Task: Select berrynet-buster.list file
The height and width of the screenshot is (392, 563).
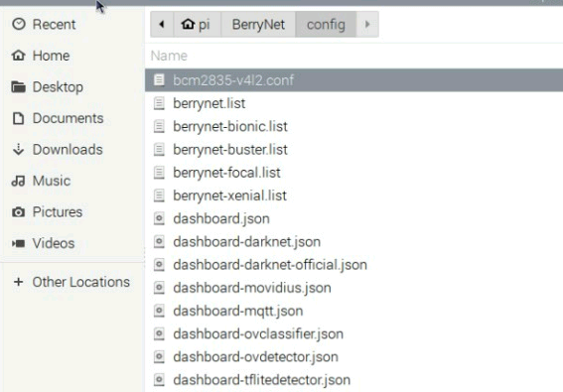Action: coord(354,149)
